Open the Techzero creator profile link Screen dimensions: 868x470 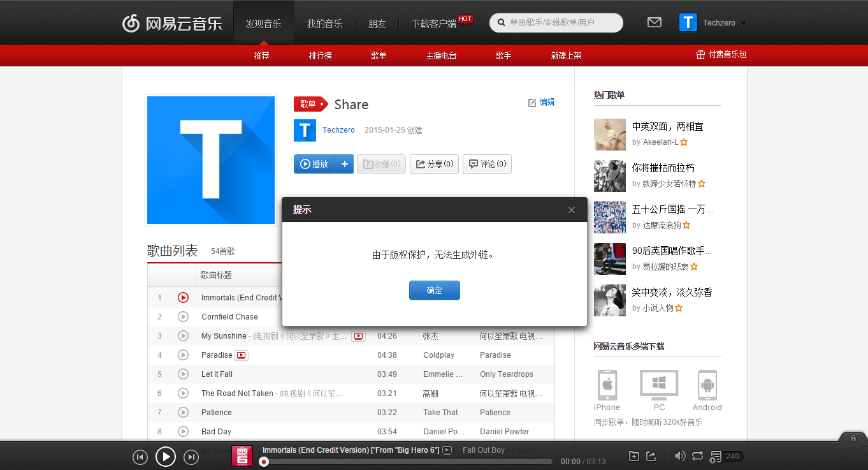tap(338, 130)
